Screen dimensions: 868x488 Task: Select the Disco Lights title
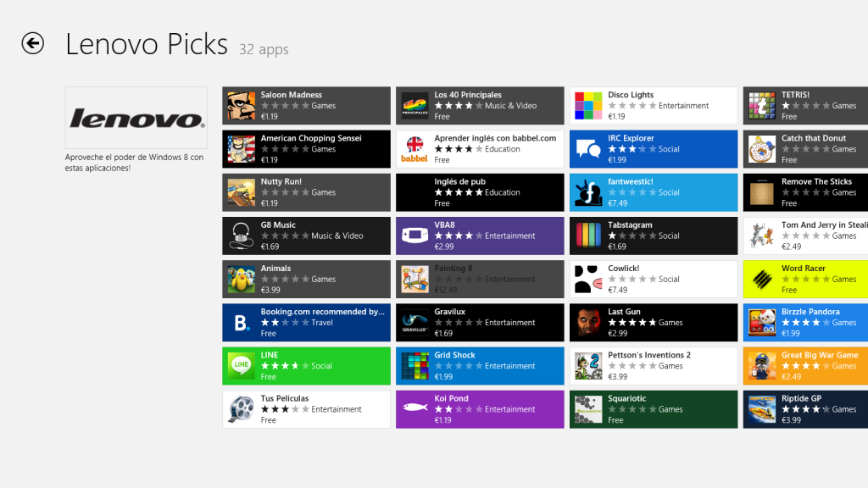(x=631, y=95)
